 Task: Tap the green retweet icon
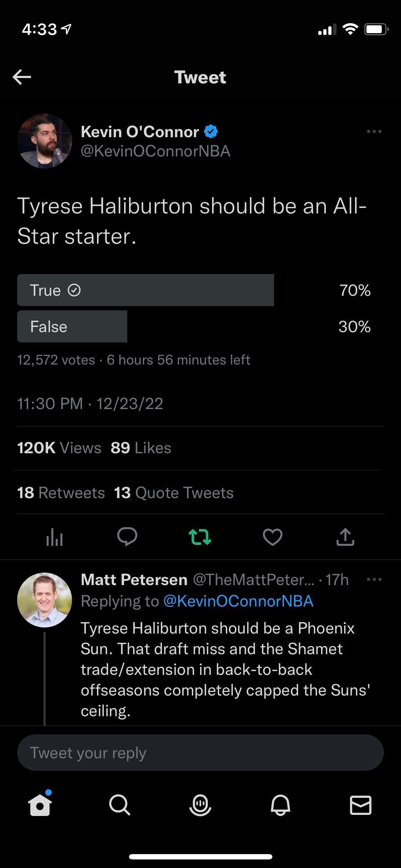tap(200, 537)
